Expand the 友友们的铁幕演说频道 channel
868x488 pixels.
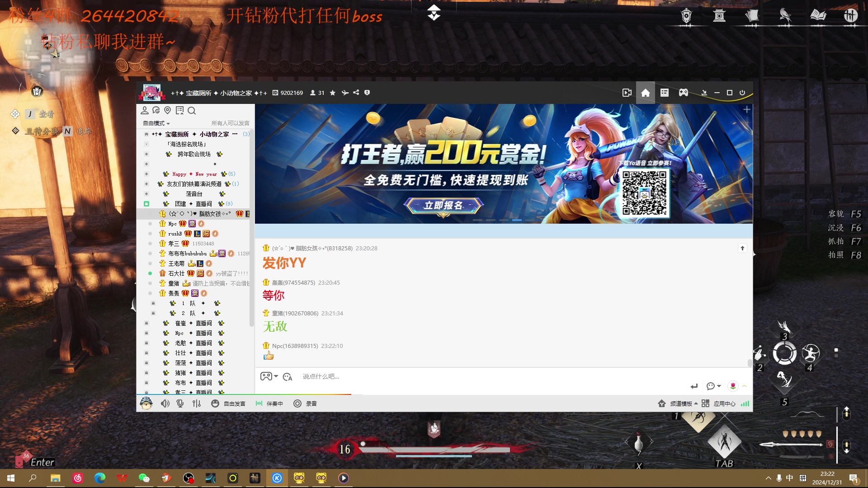(146, 184)
